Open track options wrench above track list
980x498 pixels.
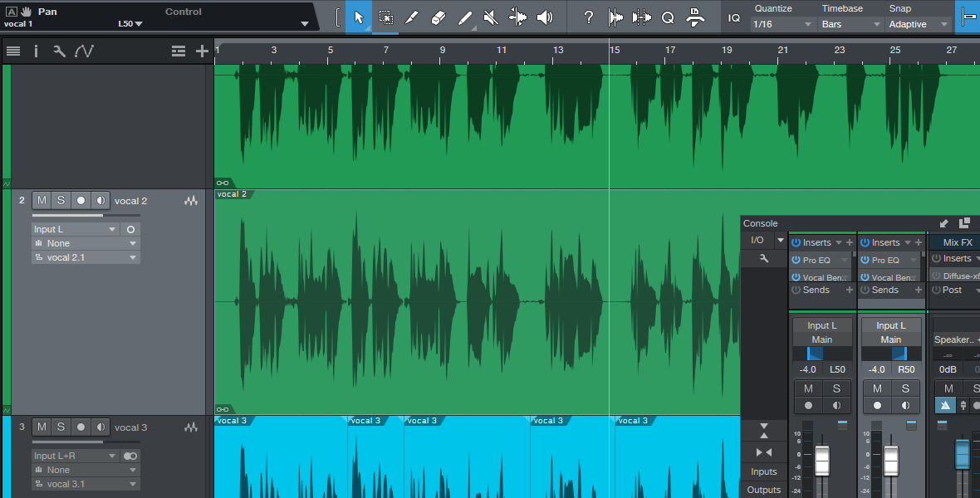[59, 51]
